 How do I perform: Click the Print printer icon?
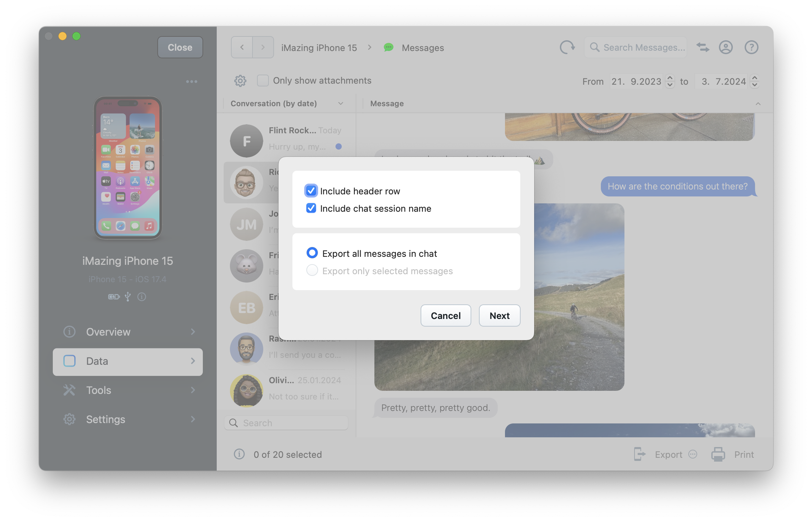click(x=718, y=454)
